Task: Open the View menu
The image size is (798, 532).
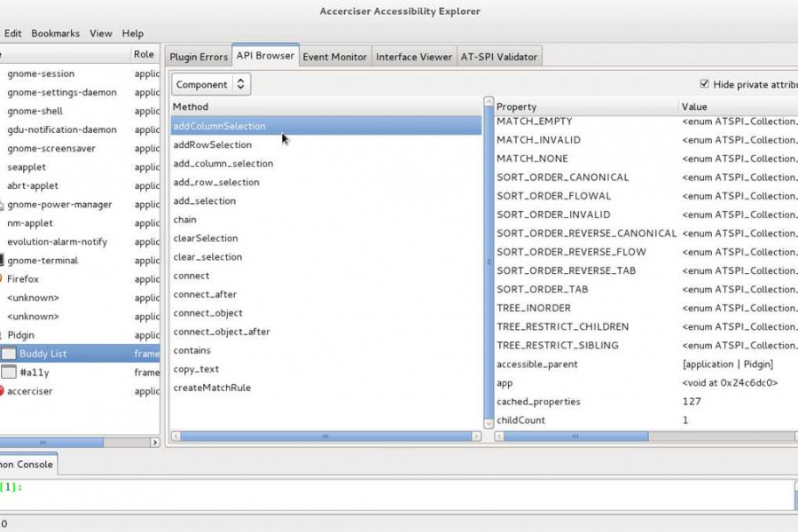Action: [101, 34]
